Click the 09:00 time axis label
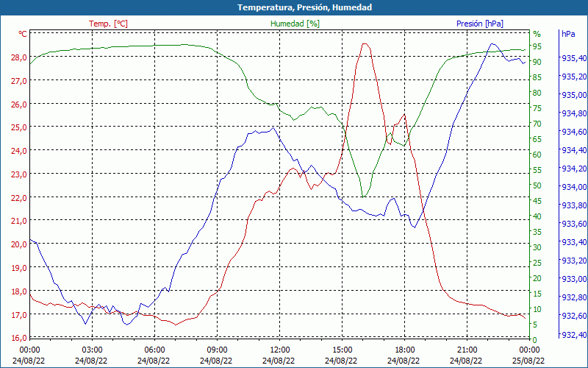The height and width of the screenshot is (368, 588). (x=217, y=350)
